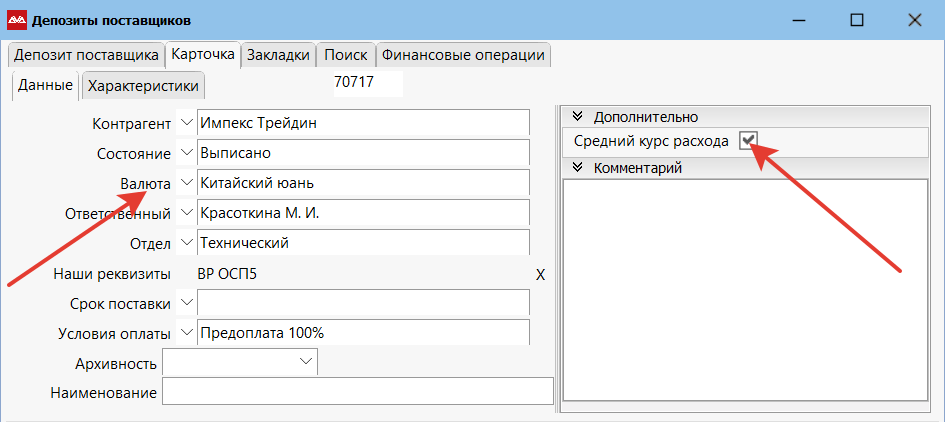Screen dimensions: 945x422
Task: Click into the Наименование text field
Action: 357,393
